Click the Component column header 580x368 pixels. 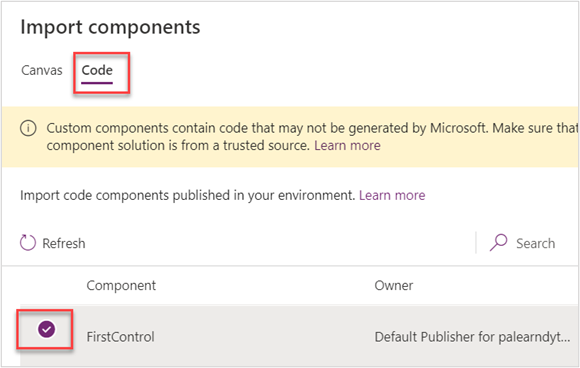(121, 286)
